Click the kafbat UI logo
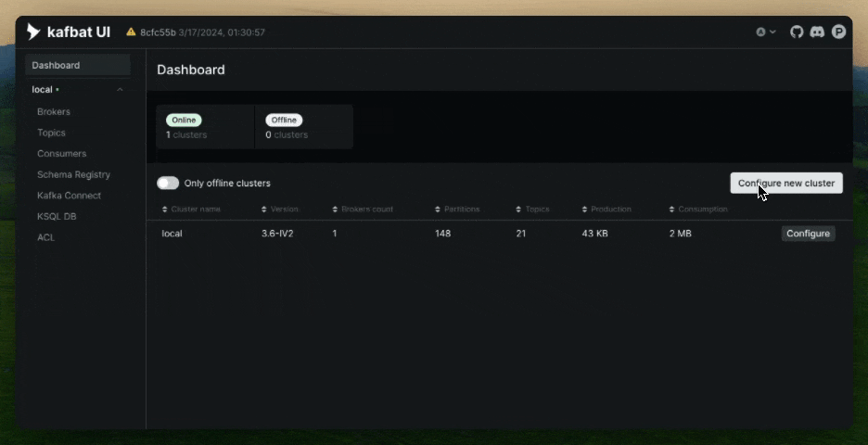The height and width of the screenshot is (445, 868). coord(69,32)
